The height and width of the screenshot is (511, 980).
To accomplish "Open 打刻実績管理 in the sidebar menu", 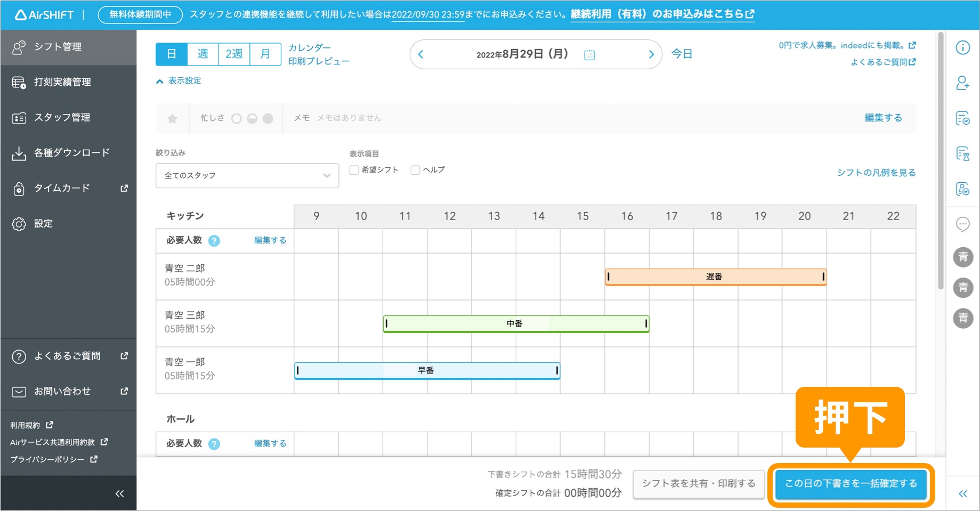I will [62, 82].
